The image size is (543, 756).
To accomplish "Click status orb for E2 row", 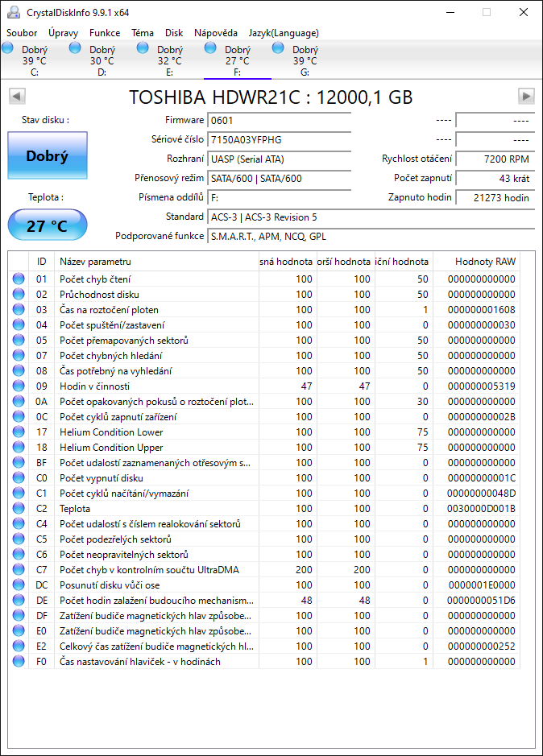I will click(19, 646).
